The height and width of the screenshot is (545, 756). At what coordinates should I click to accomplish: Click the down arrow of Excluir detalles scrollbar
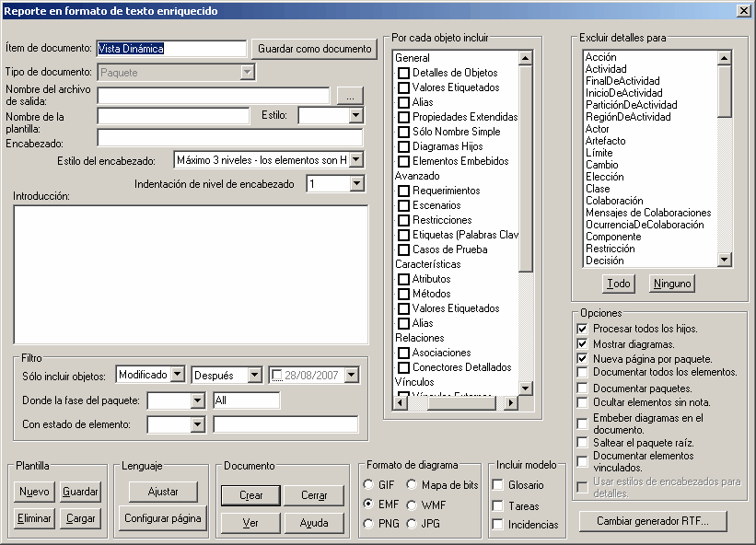tap(724, 260)
